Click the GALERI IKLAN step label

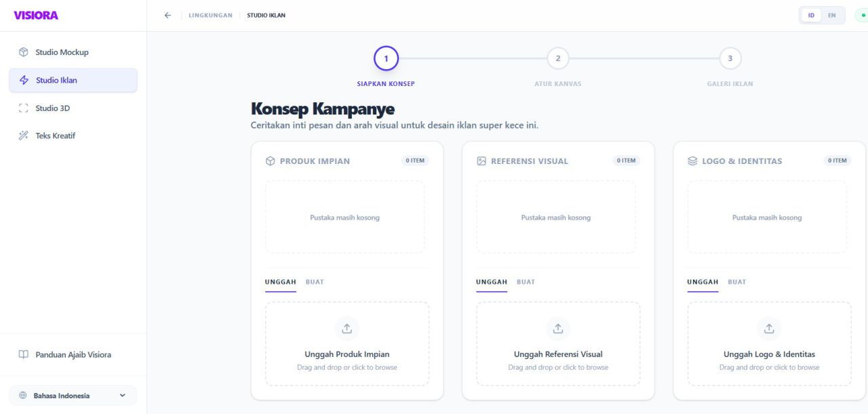[730, 84]
